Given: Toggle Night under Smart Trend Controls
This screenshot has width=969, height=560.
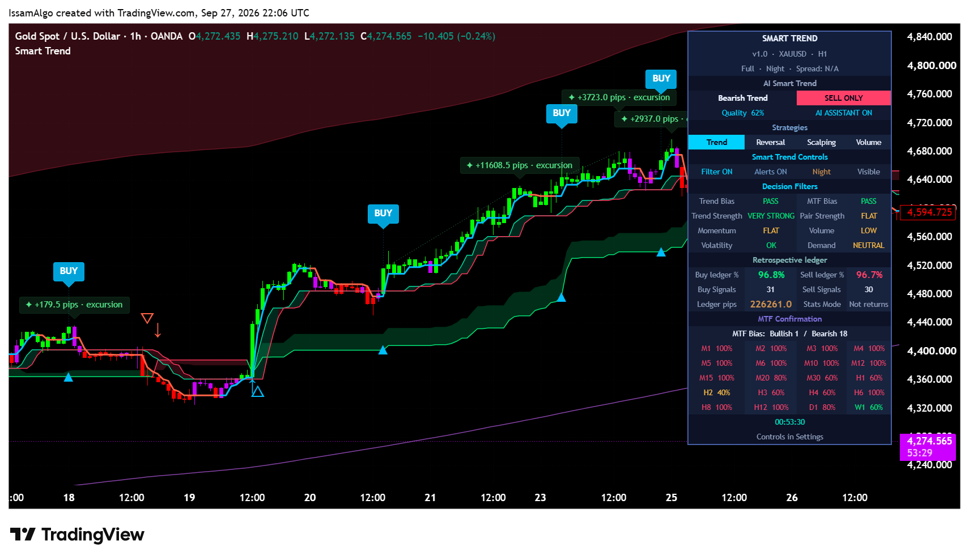Looking at the screenshot, I should 821,172.
